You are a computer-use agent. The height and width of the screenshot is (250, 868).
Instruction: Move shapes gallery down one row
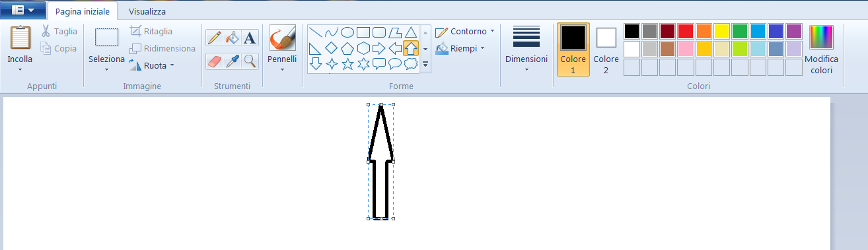tap(425, 49)
